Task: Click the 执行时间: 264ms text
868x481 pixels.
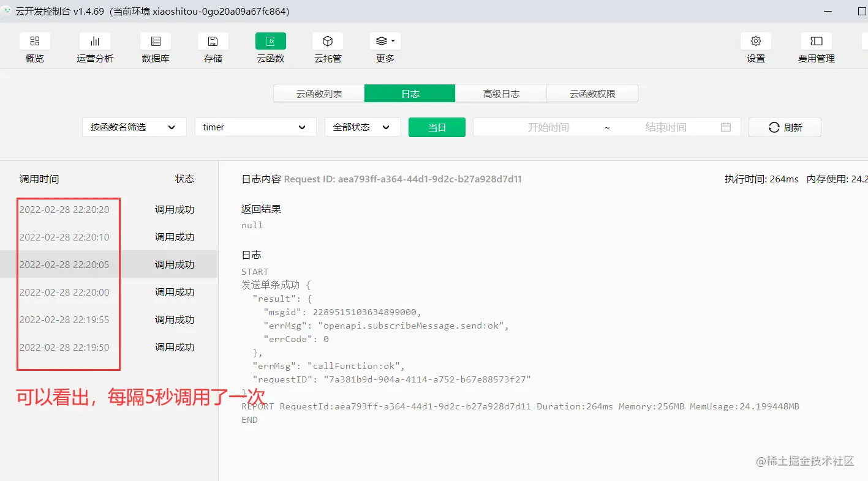Action: (x=761, y=179)
